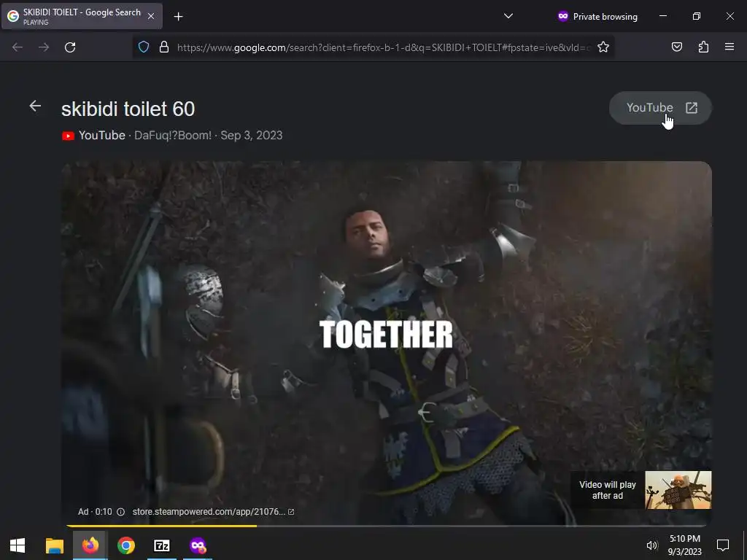Click the ad progress bar
The height and width of the screenshot is (560, 747).
pos(387,526)
